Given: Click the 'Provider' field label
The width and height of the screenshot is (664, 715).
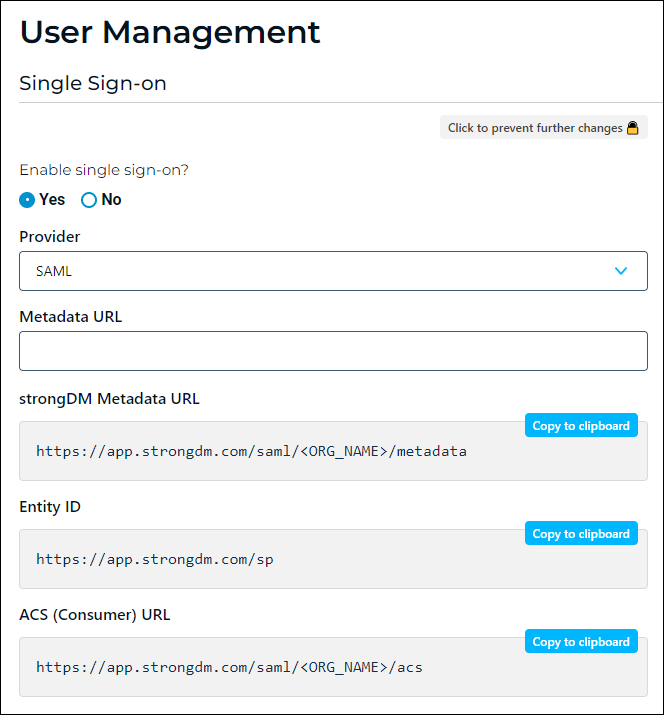Looking at the screenshot, I should (x=50, y=237).
